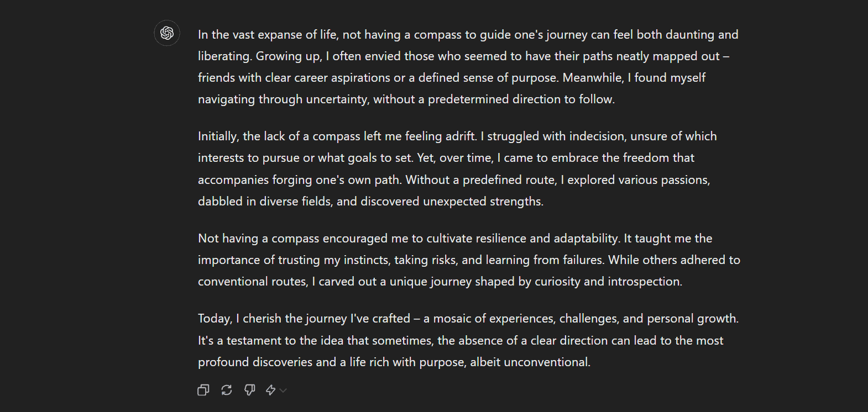This screenshot has width=868, height=412.
Task: Click the lightning bolt model icon
Action: [271, 390]
